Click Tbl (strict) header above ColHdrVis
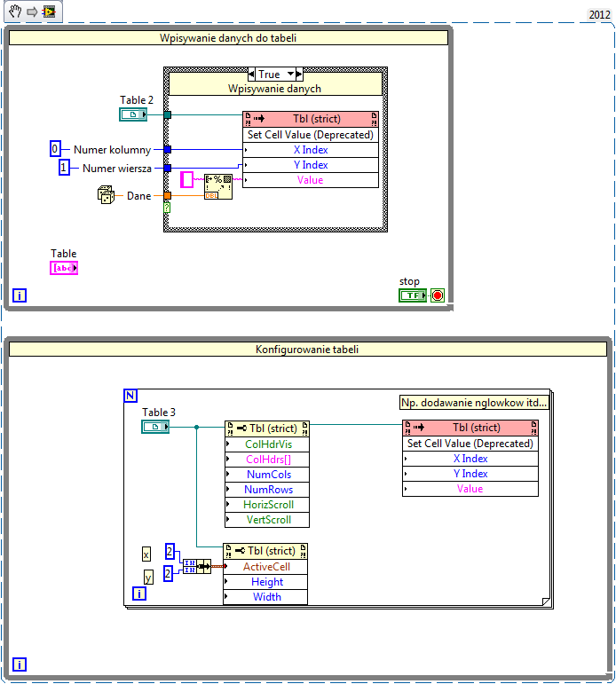 [x=267, y=428]
